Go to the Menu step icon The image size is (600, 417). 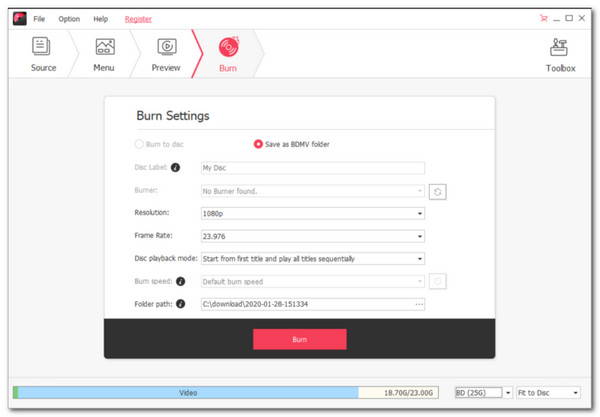105,47
